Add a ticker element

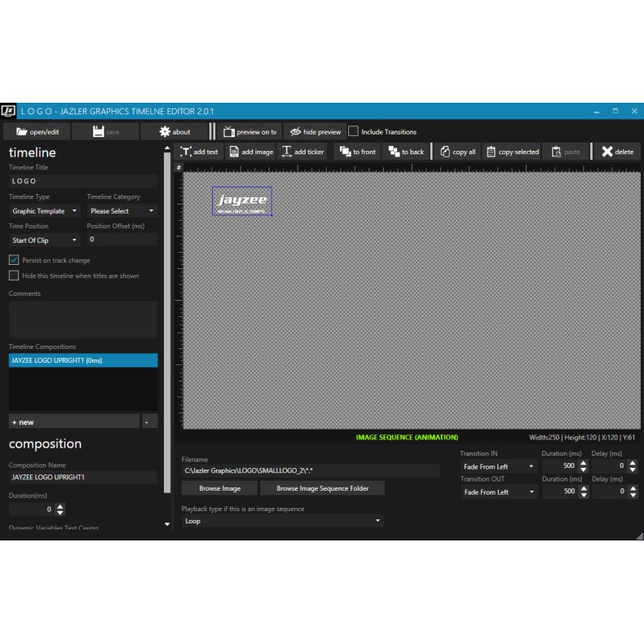pos(303,152)
